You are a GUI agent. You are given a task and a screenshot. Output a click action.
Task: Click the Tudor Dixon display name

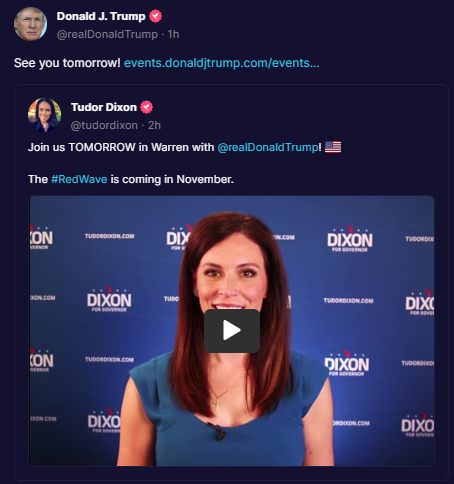[x=104, y=107]
